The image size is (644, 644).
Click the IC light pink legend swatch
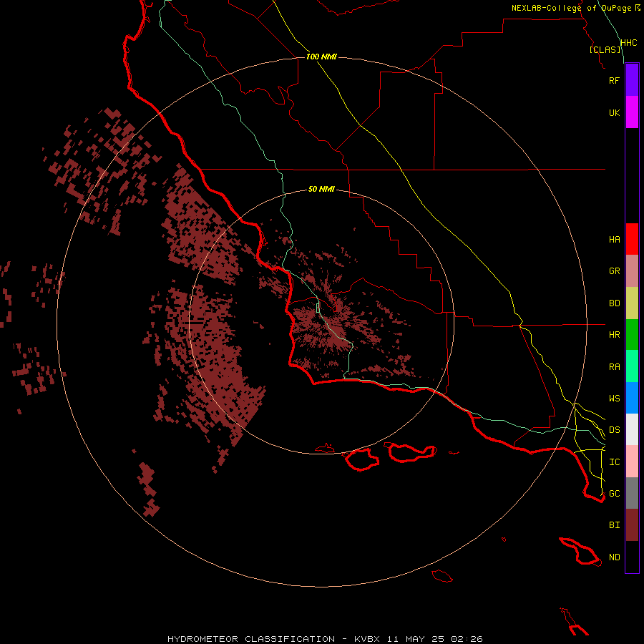point(632,462)
